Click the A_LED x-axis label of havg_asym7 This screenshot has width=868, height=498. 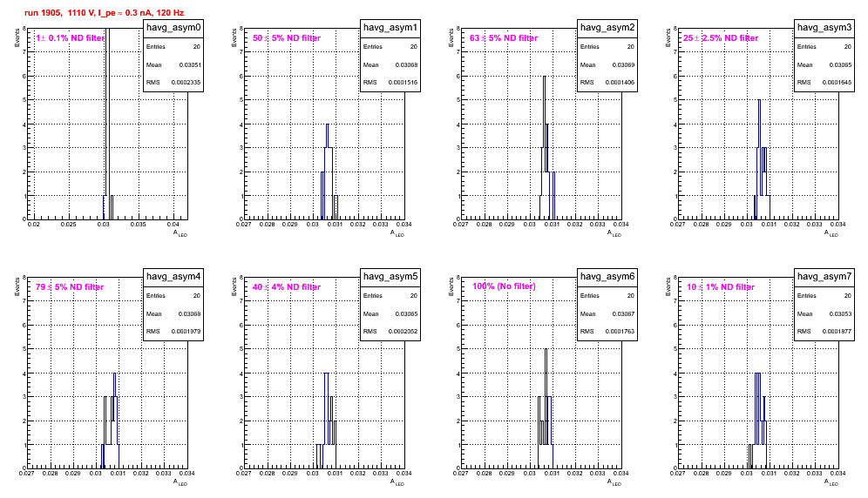831,482
